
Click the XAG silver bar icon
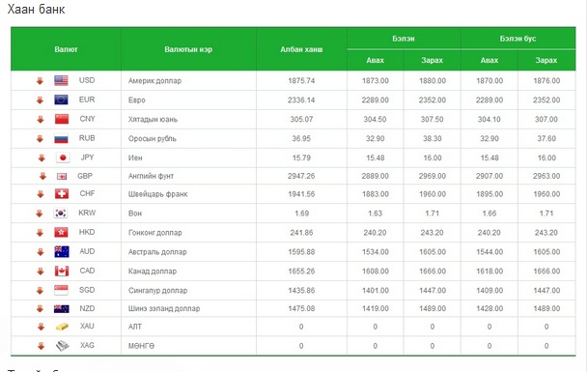tap(62, 345)
